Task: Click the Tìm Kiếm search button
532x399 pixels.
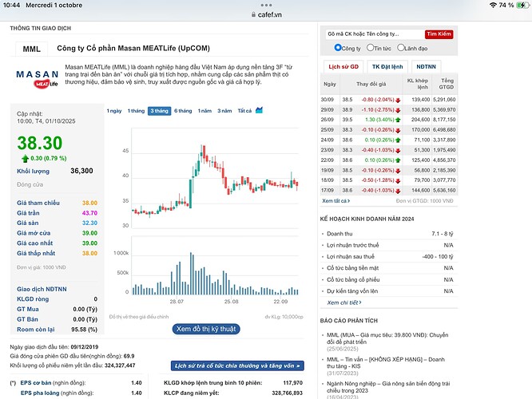Action: click(x=439, y=34)
